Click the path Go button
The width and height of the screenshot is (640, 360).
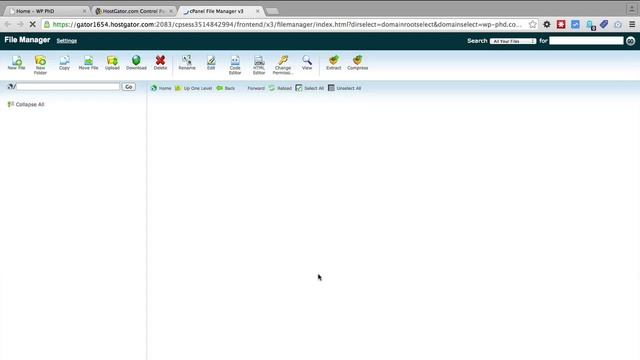[x=129, y=87]
